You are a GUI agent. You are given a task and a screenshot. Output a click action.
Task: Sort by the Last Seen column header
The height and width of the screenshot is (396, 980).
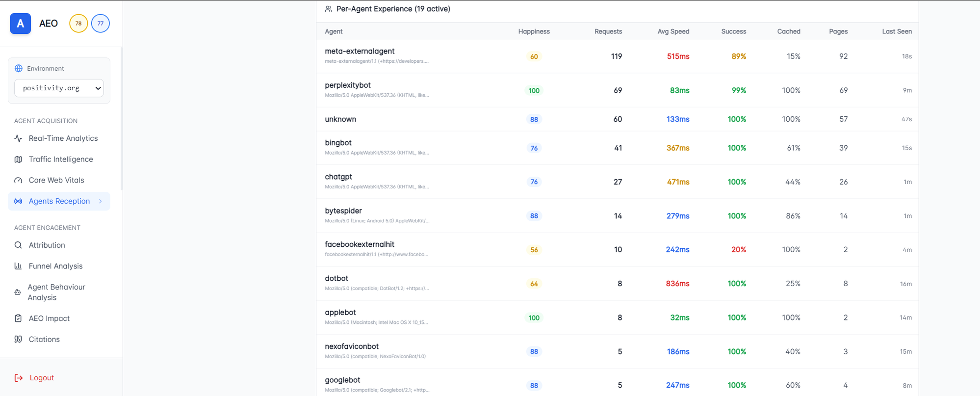pos(897,31)
